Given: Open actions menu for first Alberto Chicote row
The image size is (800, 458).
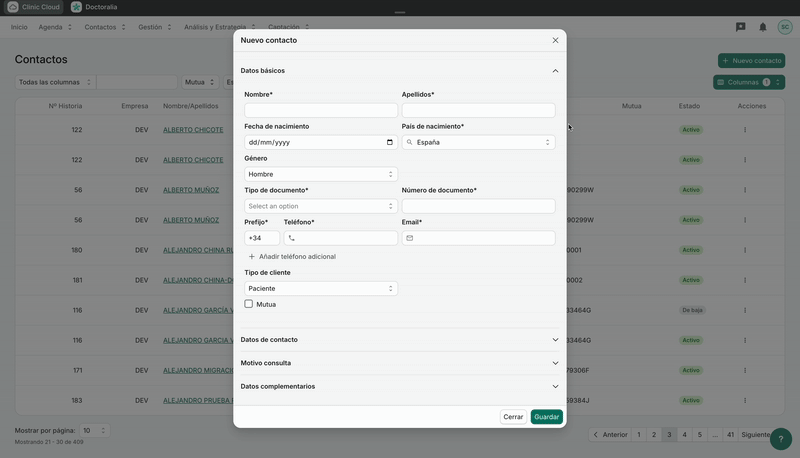Looking at the screenshot, I should [x=745, y=130].
